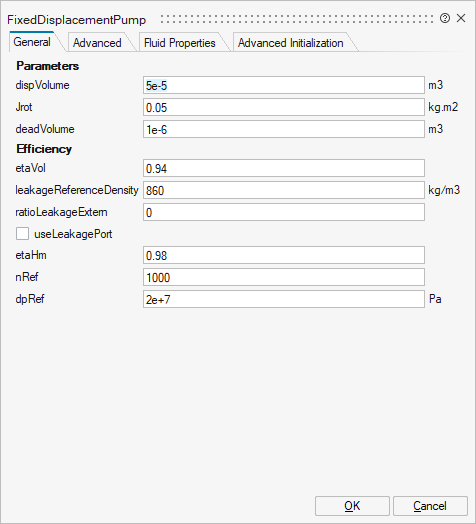Click the Jrot label

click(24, 107)
